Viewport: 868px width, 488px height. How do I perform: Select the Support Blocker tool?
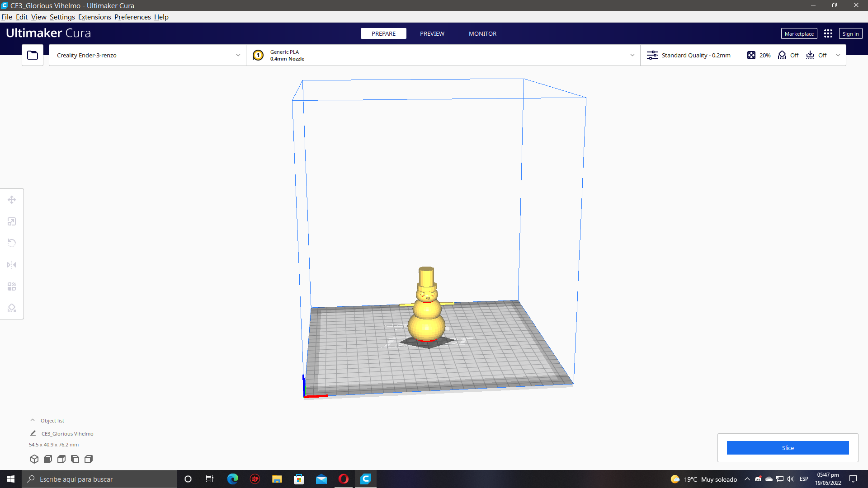pos(12,308)
